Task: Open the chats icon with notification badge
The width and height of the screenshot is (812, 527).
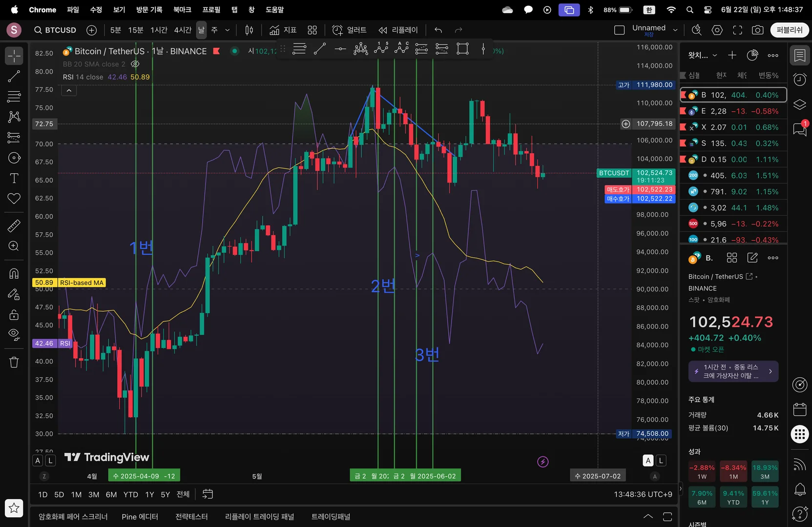Action: [800, 129]
